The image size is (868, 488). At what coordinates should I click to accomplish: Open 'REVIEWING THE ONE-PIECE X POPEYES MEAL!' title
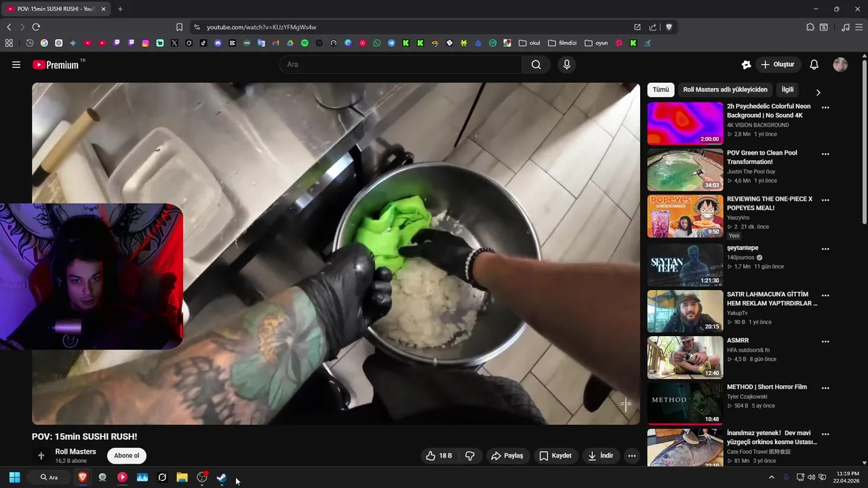[x=770, y=203]
